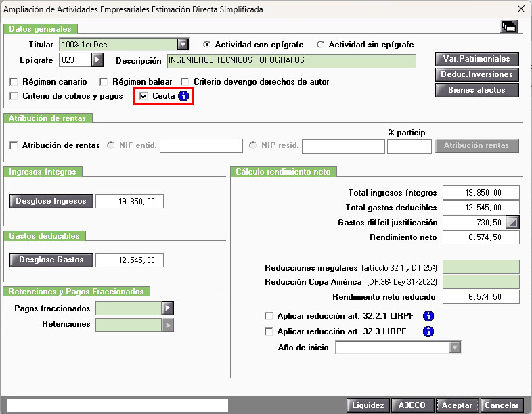The width and height of the screenshot is (532, 414).
Task: Click the A3ECO button
Action: 412,405
